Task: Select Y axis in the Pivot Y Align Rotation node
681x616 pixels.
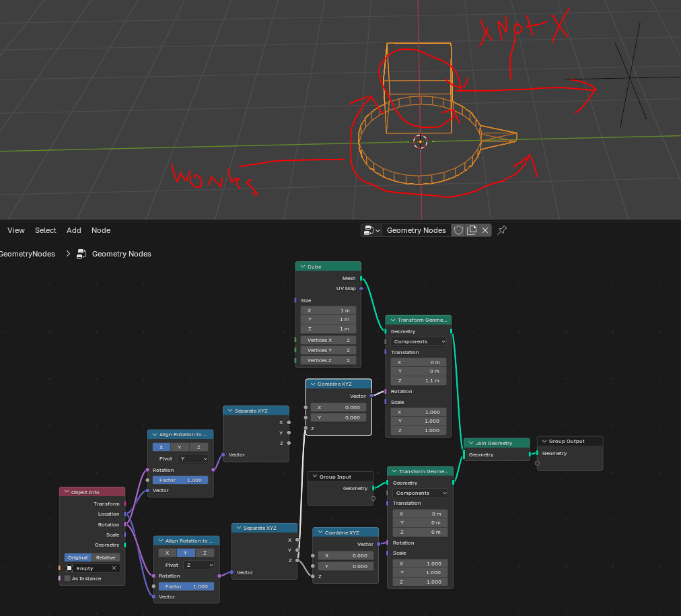Action: [x=180, y=447]
